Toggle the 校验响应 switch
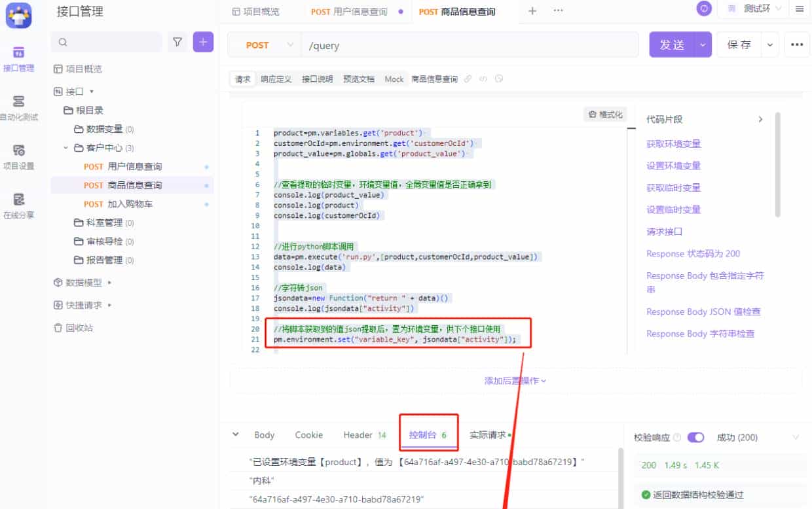 (x=695, y=436)
